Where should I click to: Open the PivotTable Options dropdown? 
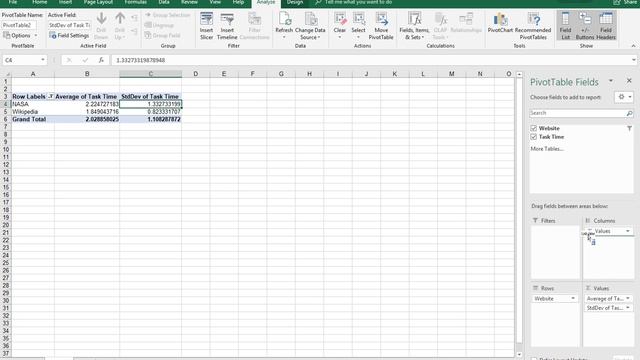click(20, 36)
